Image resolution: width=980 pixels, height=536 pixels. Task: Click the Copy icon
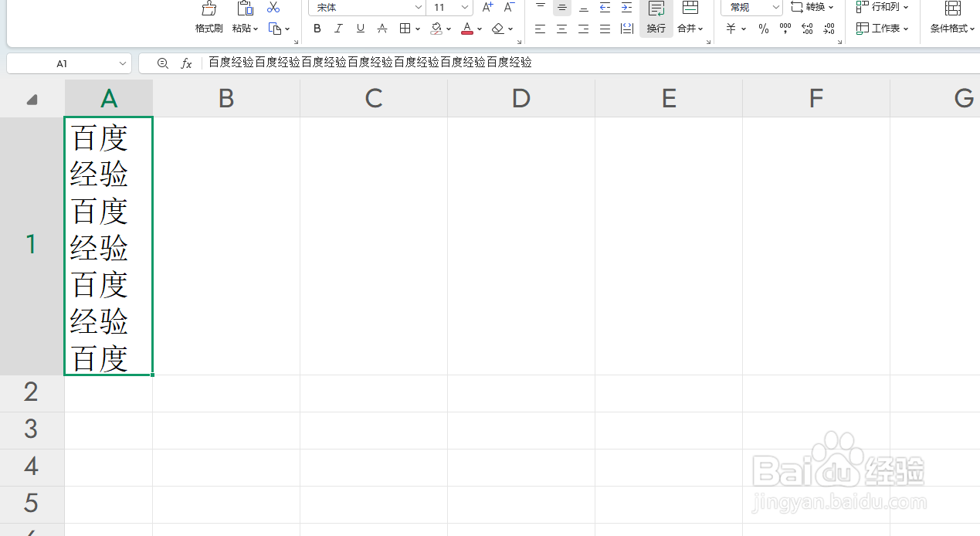pos(275,29)
